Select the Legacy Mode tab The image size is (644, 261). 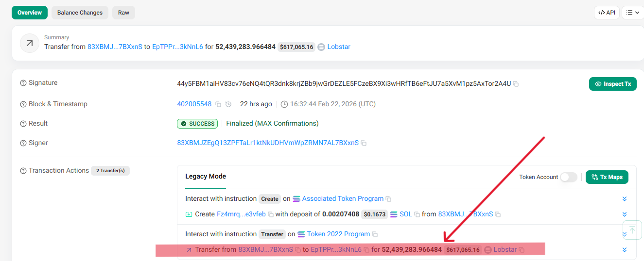point(206,176)
